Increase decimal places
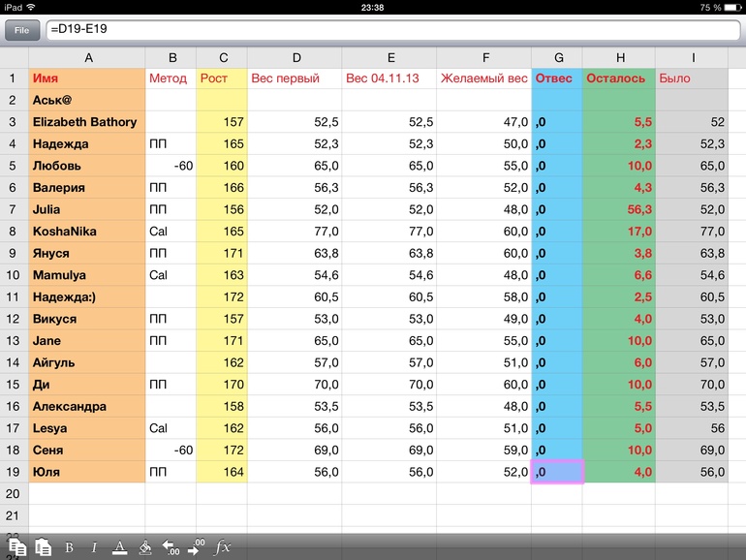The width and height of the screenshot is (746, 560). point(196,547)
